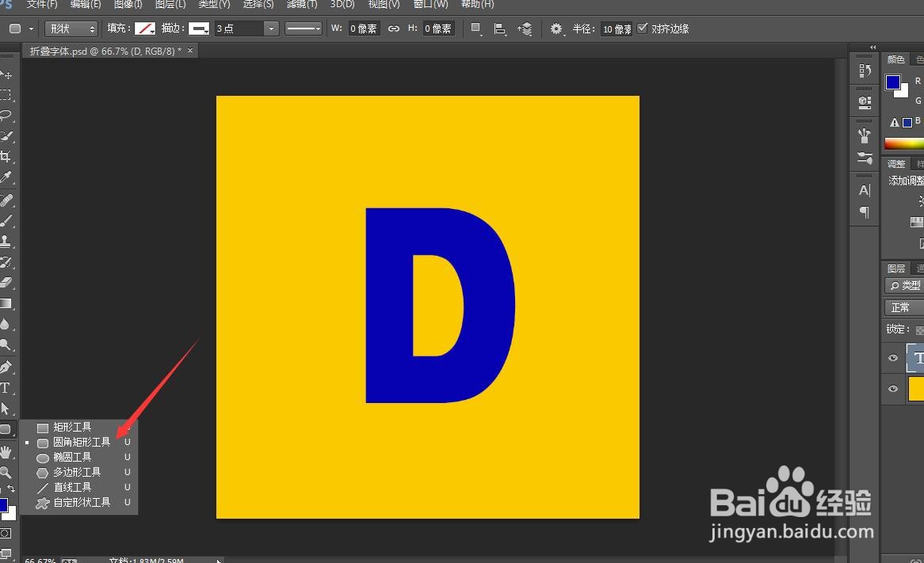This screenshot has height=563, width=924.
Task: Open the path alignment icon
Action: (x=500, y=29)
